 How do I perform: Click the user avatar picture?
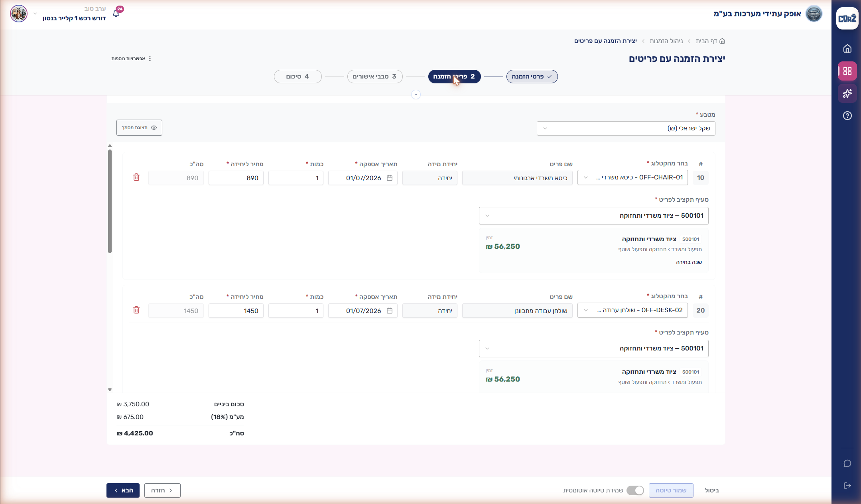coord(19,14)
